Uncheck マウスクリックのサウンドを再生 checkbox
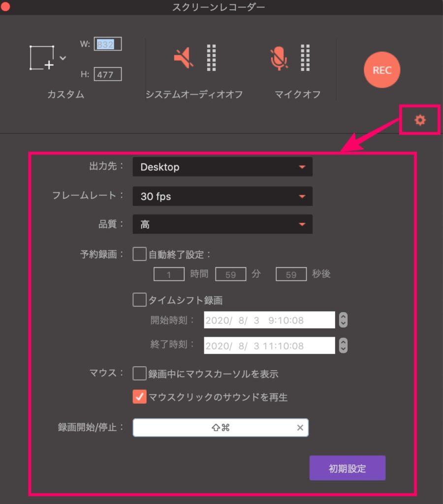 (139, 397)
